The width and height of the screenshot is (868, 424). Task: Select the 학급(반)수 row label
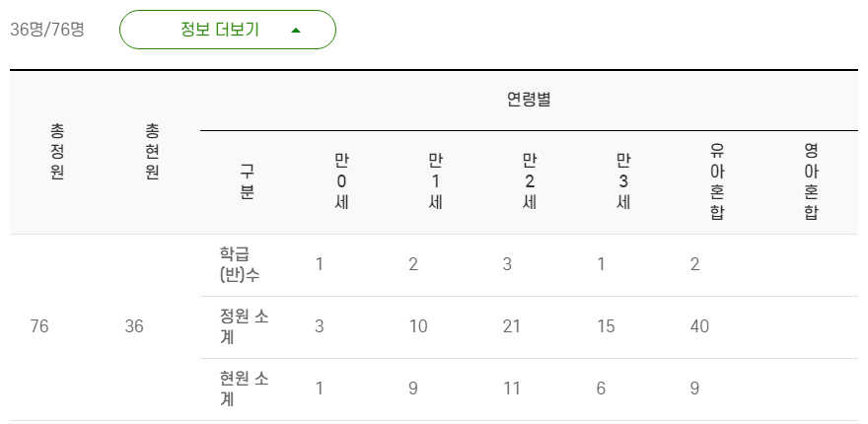(x=239, y=264)
